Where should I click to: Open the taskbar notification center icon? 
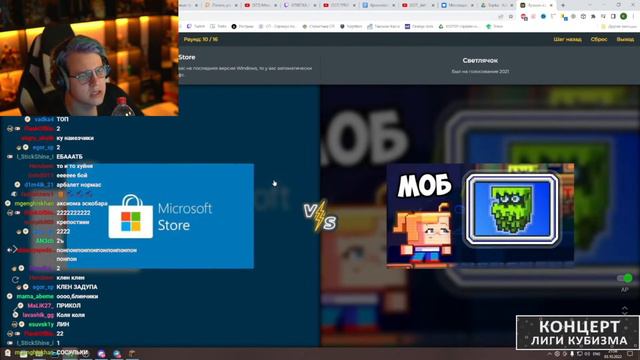pyautogui.click(x=631, y=353)
